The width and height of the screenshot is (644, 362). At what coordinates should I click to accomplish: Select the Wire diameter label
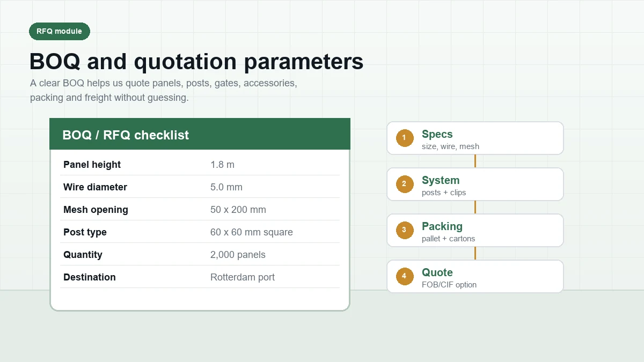click(95, 187)
